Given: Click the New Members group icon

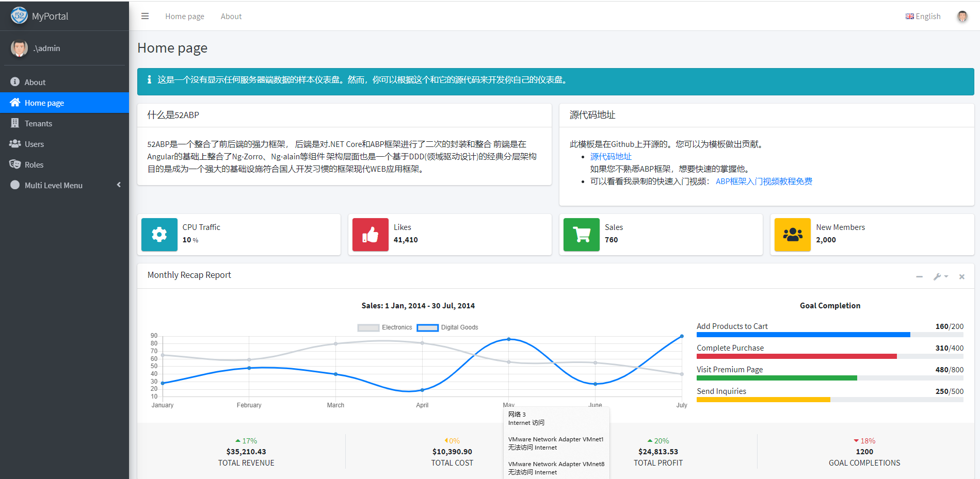Looking at the screenshot, I should [x=793, y=235].
